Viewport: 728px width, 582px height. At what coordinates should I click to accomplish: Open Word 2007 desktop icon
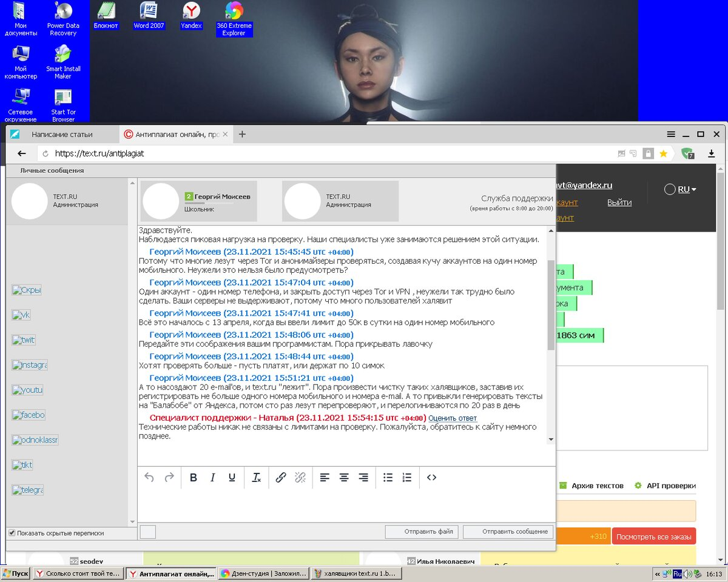[149, 15]
